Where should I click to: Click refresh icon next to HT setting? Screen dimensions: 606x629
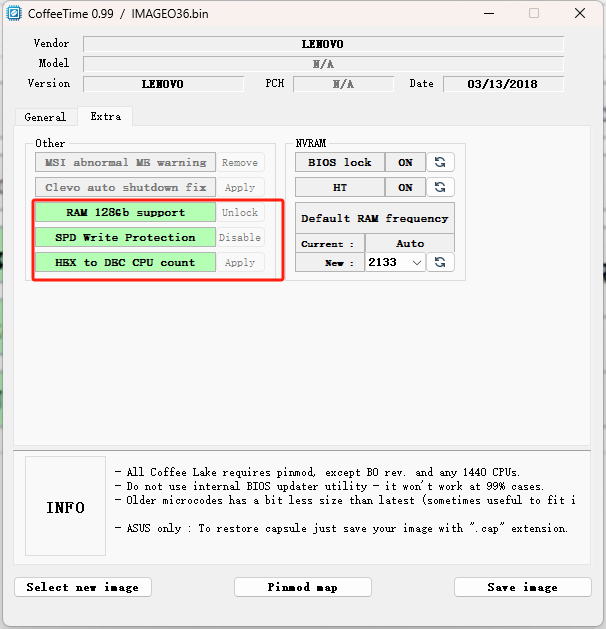tap(440, 187)
